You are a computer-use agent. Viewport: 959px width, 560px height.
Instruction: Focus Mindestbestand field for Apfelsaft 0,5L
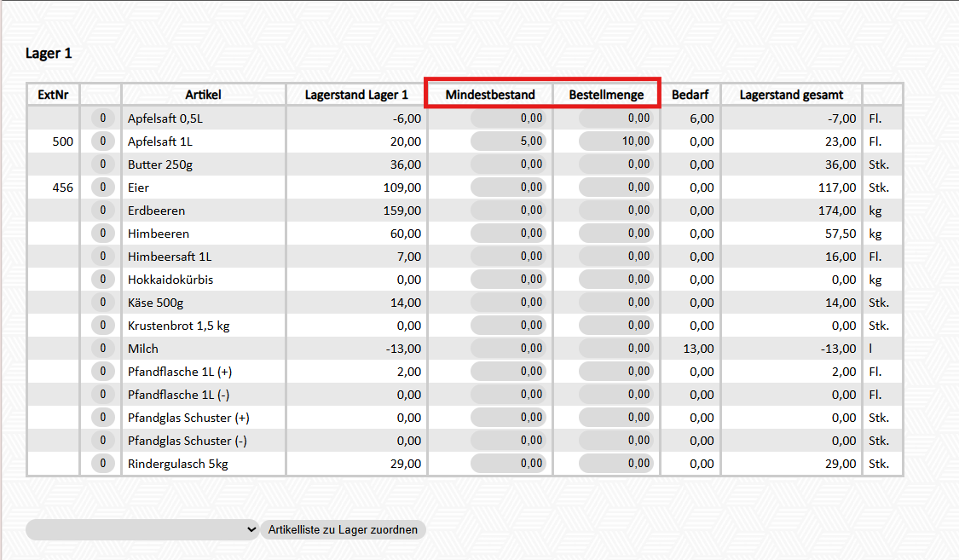tap(508, 118)
